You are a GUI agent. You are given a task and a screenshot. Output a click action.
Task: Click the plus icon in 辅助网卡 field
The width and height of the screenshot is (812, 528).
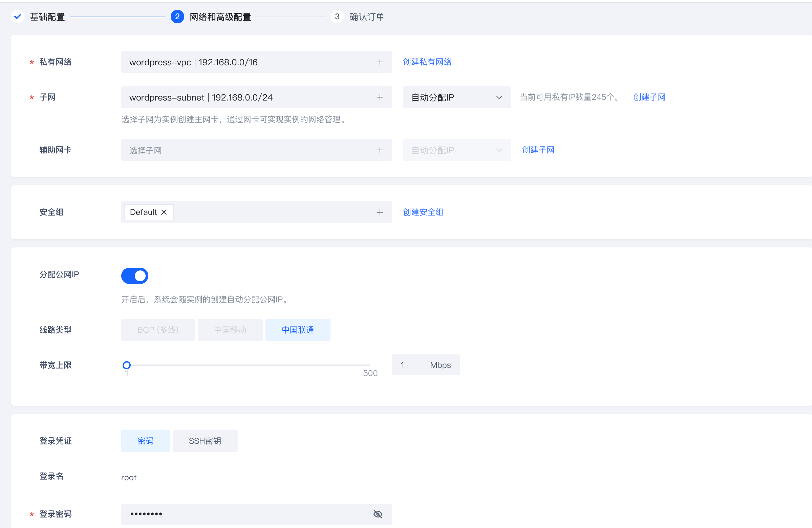click(379, 150)
